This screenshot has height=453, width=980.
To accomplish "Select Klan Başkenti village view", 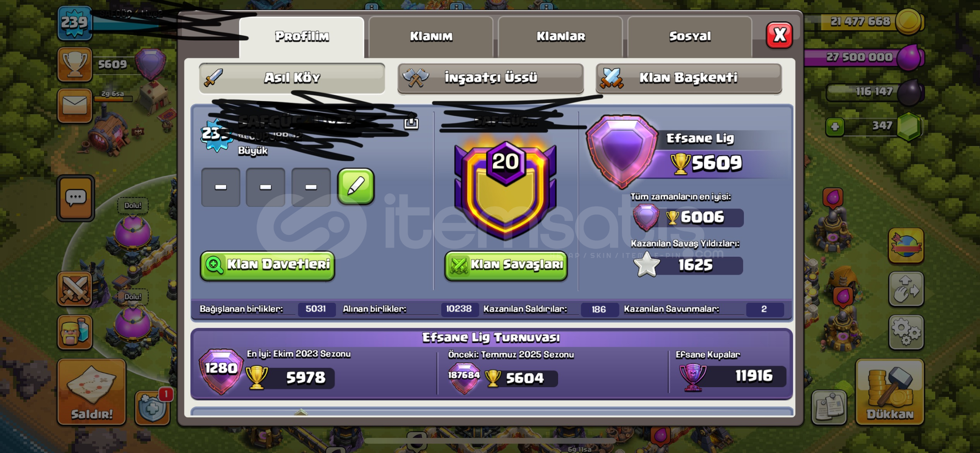I will coord(689,78).
